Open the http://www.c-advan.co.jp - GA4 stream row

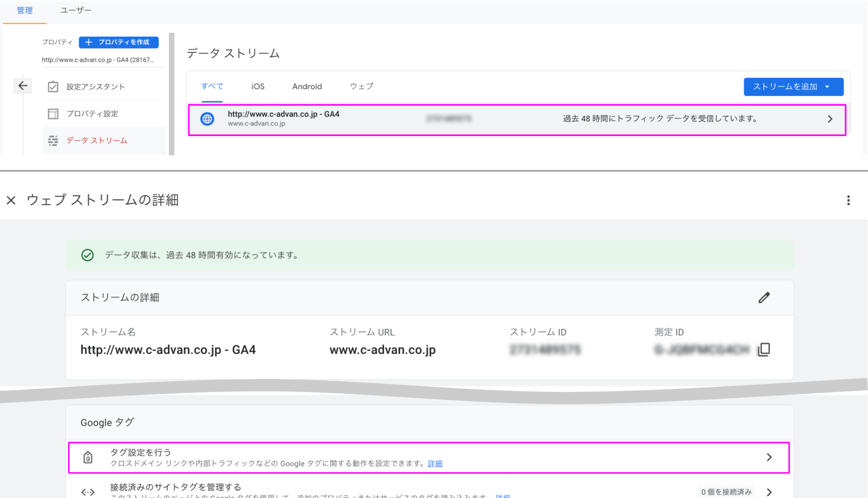pyautogui.click(x=517, y=119)
